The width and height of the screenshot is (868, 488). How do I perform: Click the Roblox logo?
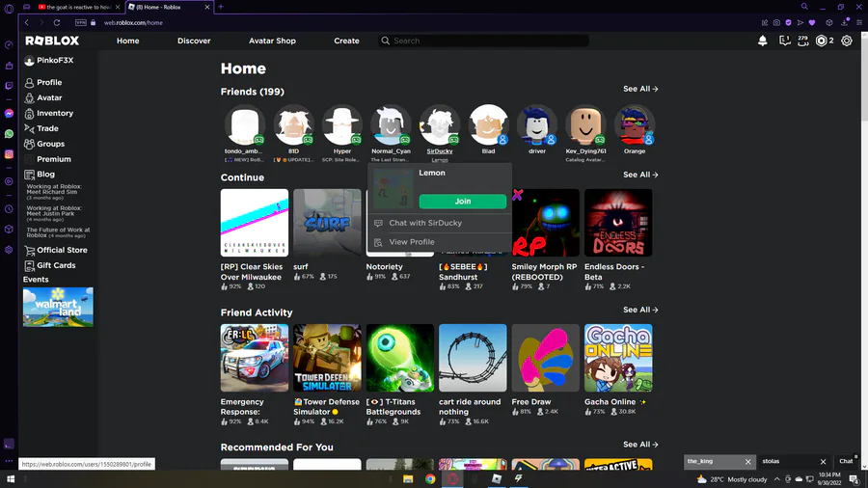52,41
